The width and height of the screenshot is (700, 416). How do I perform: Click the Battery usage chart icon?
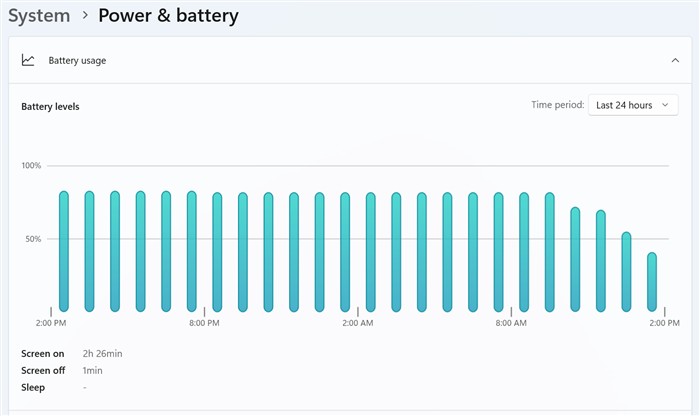[29, 60]
